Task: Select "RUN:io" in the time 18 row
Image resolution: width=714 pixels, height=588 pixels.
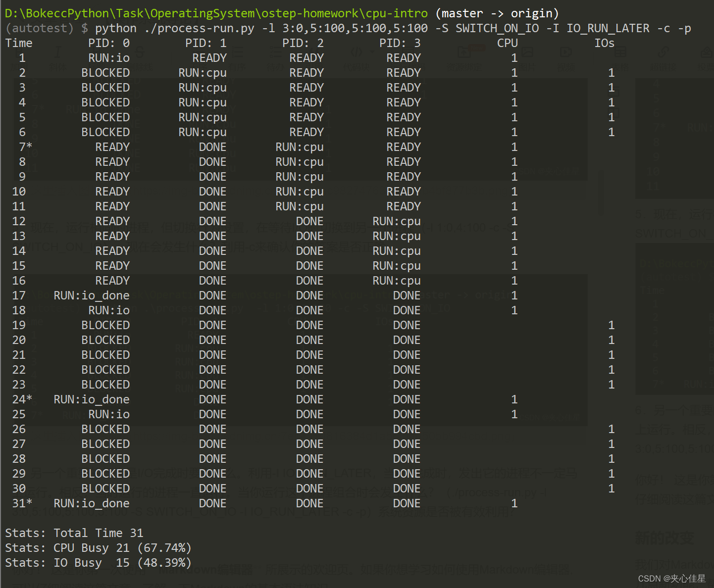Action: tap(109, 310)
